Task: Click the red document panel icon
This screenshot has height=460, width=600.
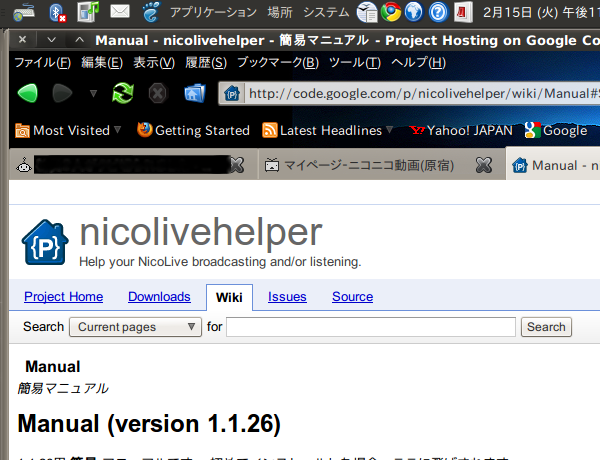Action: (x=462, y=12)
